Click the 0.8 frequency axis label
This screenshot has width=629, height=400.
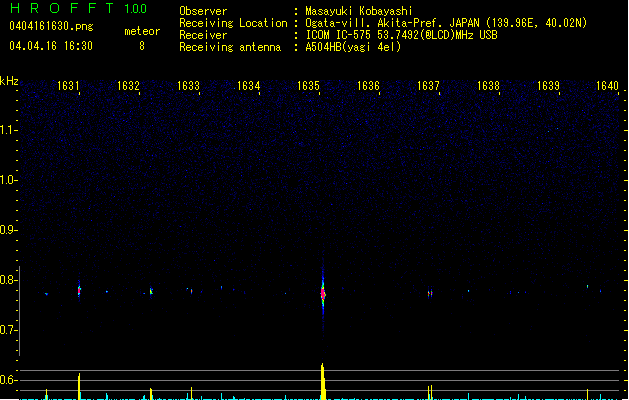pyautogui.click(x=9, y=280)
